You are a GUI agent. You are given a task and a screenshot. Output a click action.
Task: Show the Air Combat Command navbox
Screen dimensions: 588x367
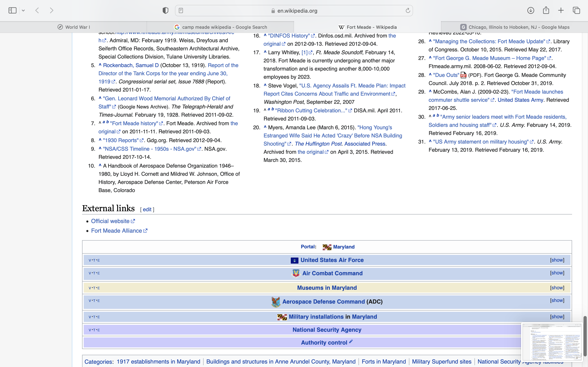tap(557, 273)
